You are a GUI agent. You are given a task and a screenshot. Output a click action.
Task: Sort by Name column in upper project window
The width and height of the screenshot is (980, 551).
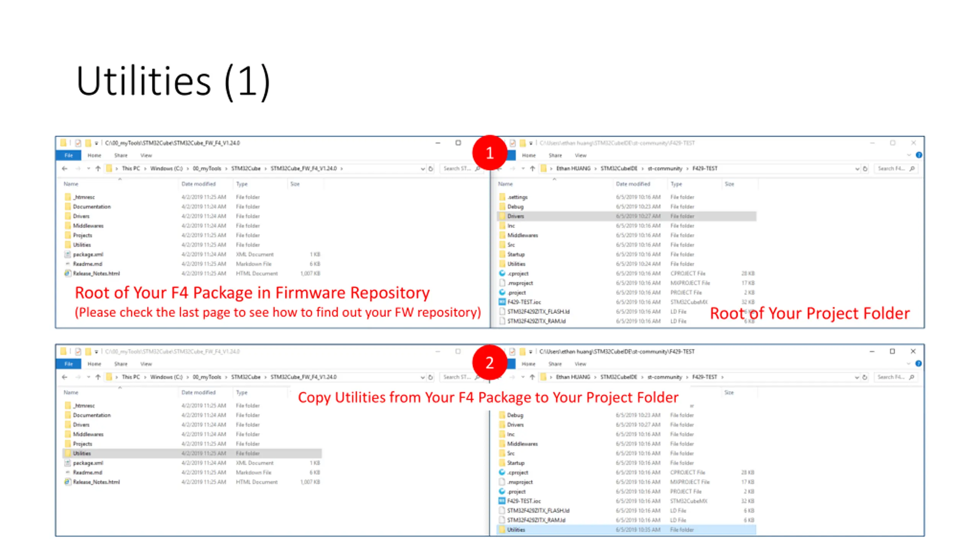[x=505, y=184]
